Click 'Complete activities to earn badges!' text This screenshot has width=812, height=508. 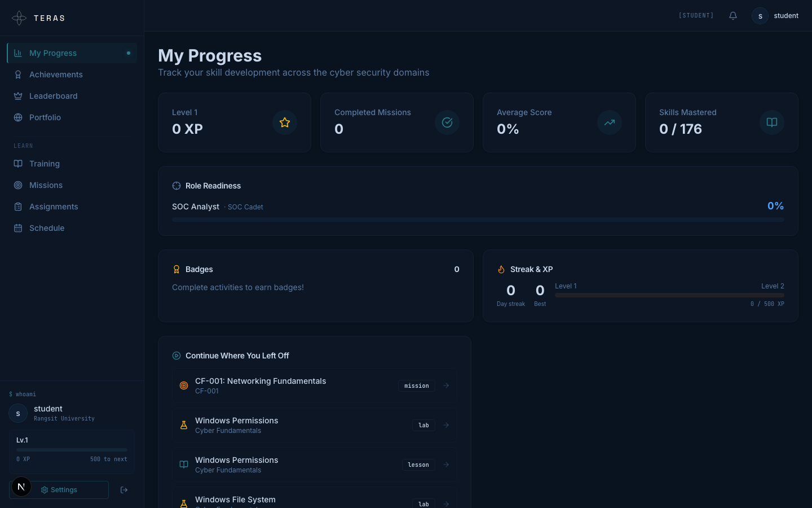[x=238, y=287]
